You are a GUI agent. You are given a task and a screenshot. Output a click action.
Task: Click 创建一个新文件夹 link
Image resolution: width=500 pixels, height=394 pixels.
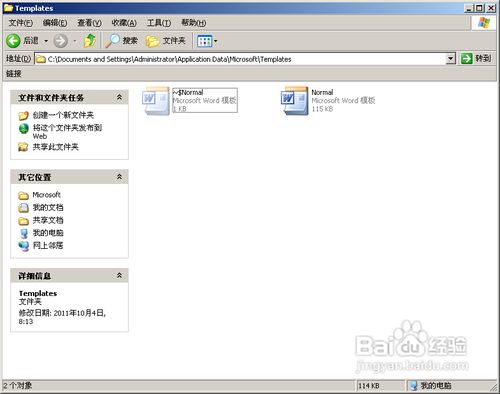point(63,115)
